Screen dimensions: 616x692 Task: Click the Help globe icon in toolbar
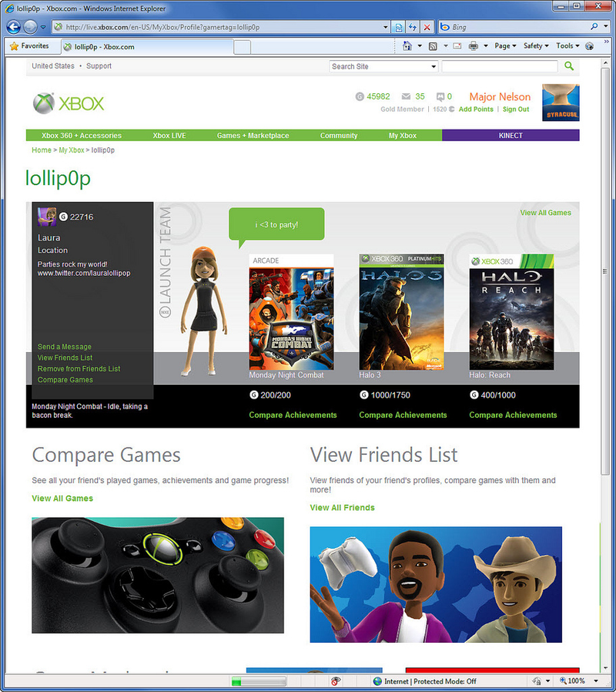click(x=589, y=46)
